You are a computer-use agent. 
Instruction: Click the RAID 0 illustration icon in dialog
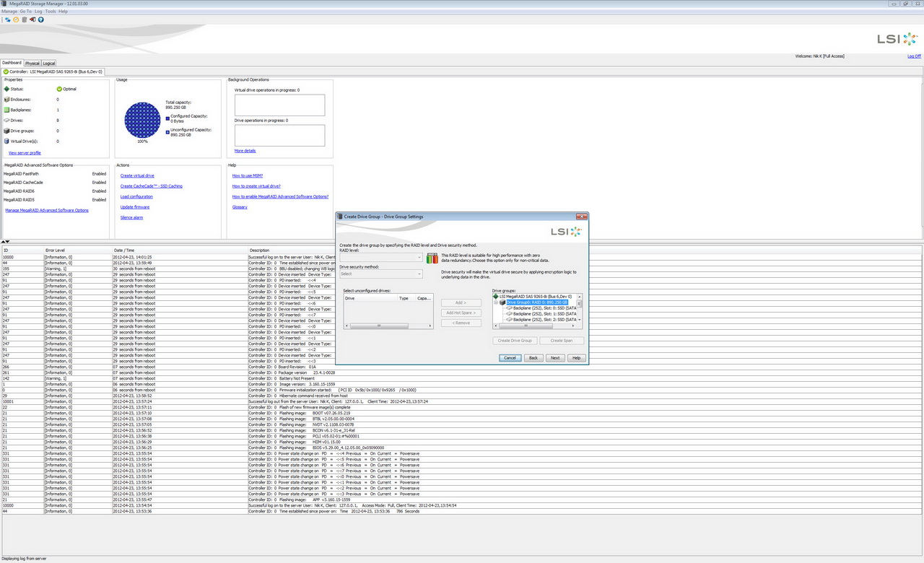(x=432, y=258)
